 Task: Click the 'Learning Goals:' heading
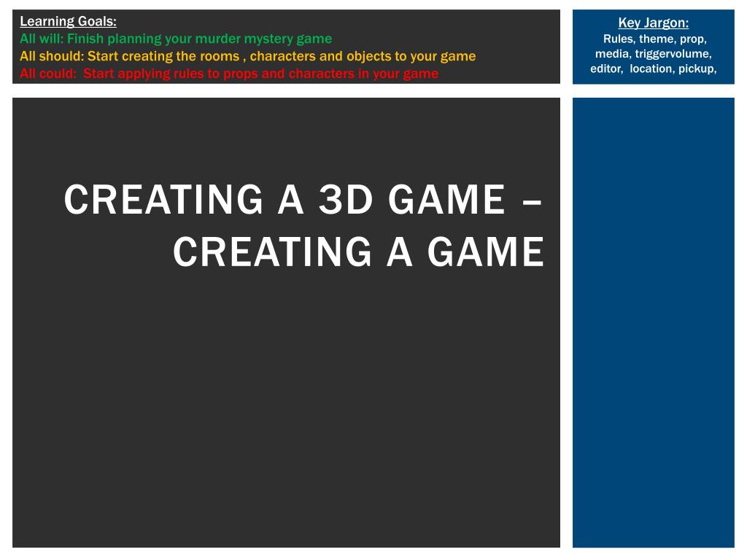68,21
